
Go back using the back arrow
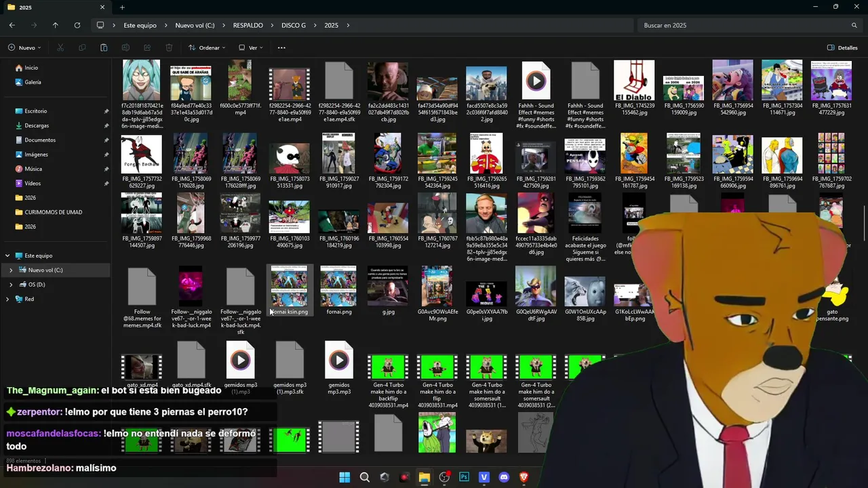click(12, 25)
